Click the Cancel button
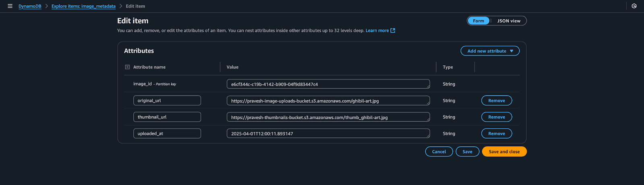Screen dimensions: 644x185 (x=439, y=152)
